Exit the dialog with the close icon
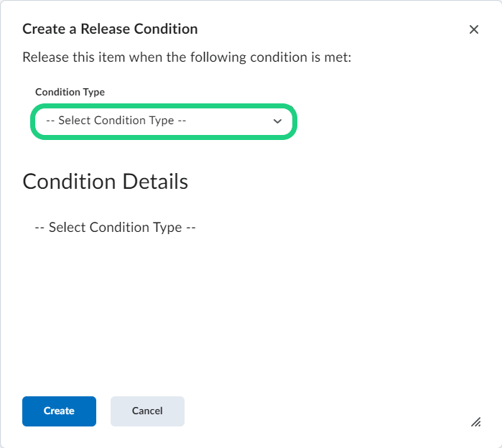Viewport: 502px width, 448px height. pyautogui.click(x=473, y=29)
